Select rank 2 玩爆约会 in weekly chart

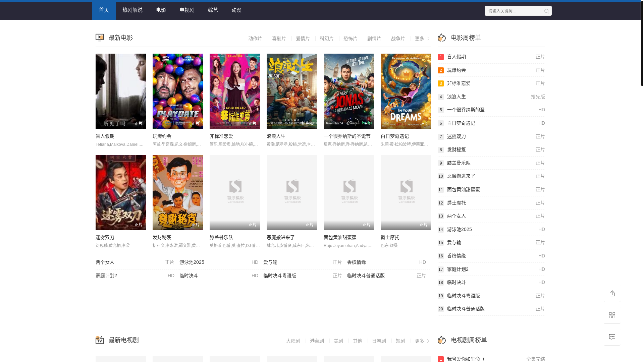491,70
